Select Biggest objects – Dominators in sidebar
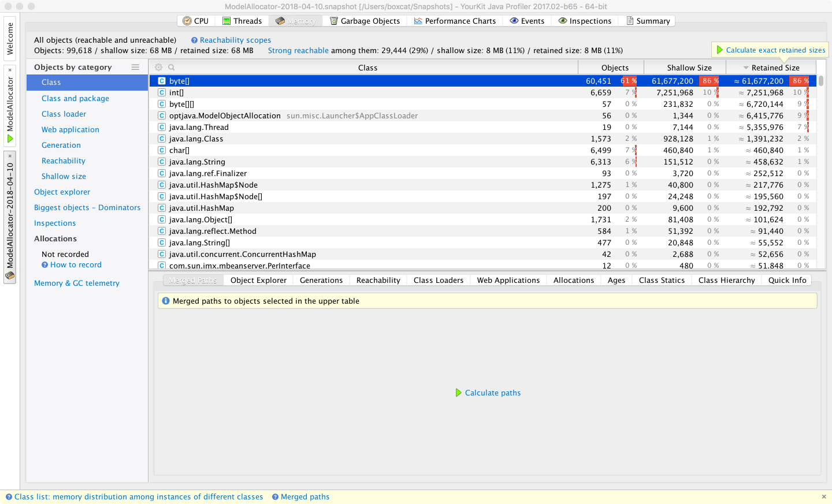This screenshot has width=832, height=504. [87, 208]
